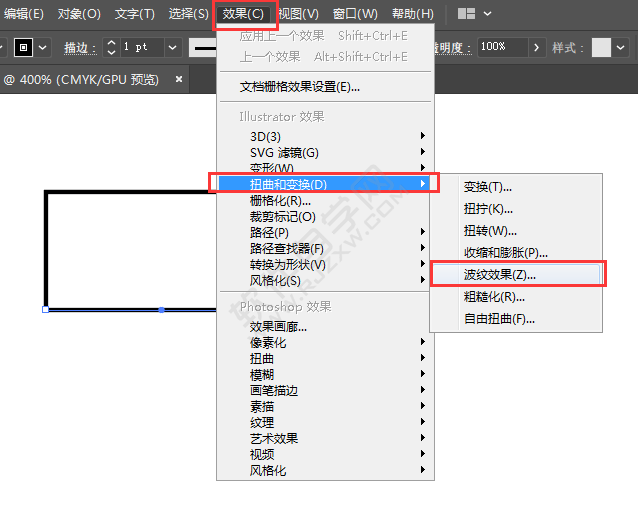Click the 样式 graphic style swatch
Viewport: 638px width, 510px height.
click(601, 48)
